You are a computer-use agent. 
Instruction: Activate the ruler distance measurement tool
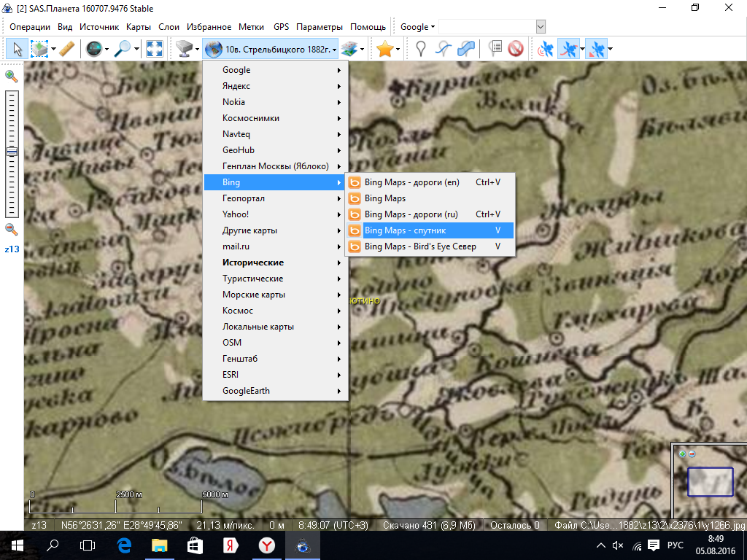[67, 49]
